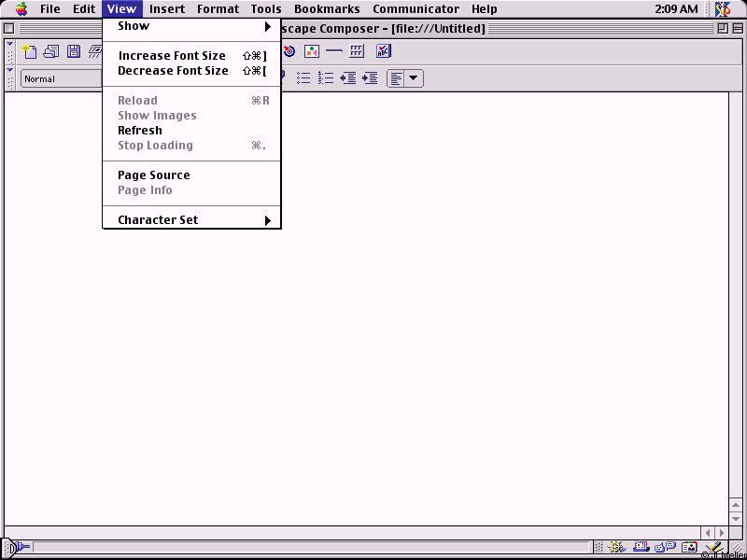Open the Help menu
Viewport: 747px width, 560px height.
484,9
